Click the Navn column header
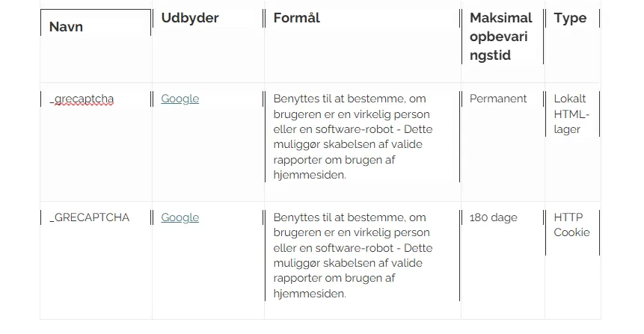Viewport: 644px width, 334px height. click(66, 27)
